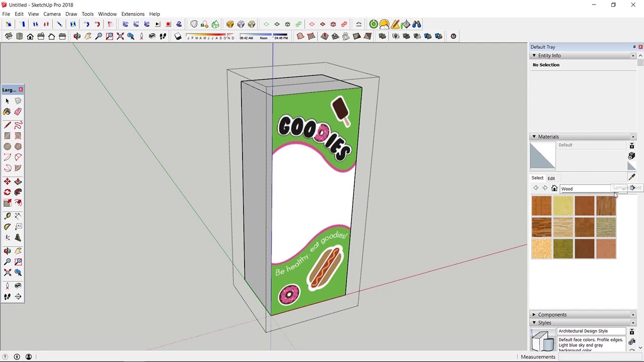Open the Architectural Design Style dropdown
Image resolution: width=644 pixels, height=362 pixels.
(x=591, y=331)
